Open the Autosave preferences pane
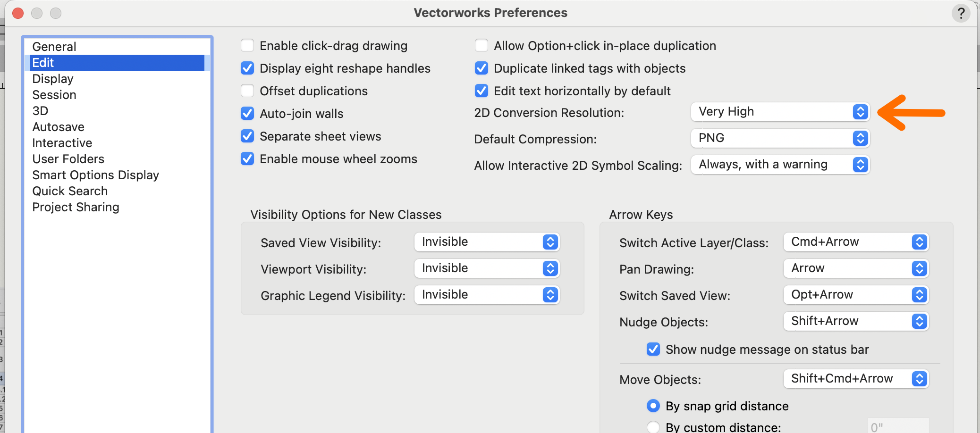 coord(58,127)
